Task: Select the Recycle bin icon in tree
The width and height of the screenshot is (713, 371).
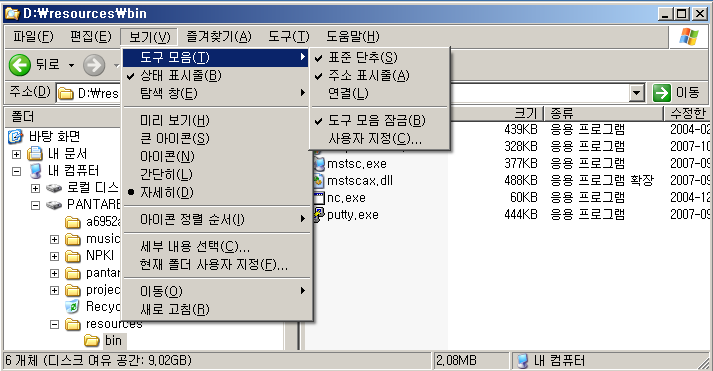Action: pyautogui.click(x=72, y=307)
